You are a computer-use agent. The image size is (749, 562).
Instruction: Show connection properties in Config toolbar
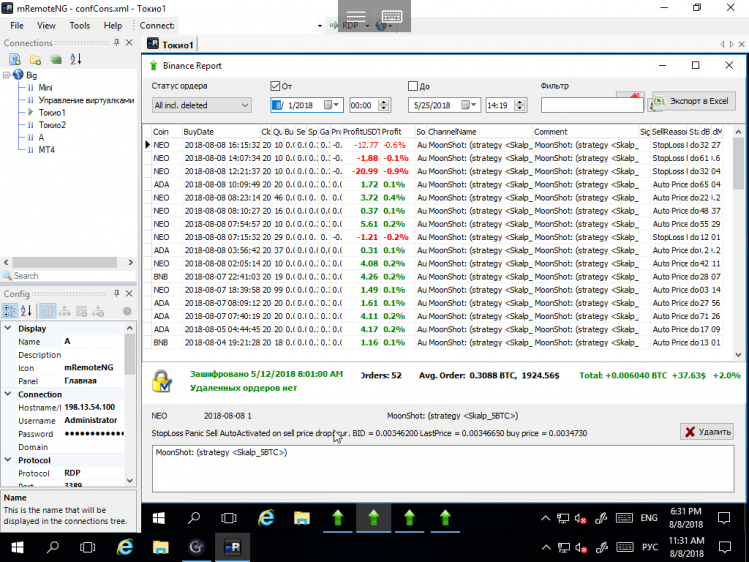pyautogui.click(x=47, y=311)
